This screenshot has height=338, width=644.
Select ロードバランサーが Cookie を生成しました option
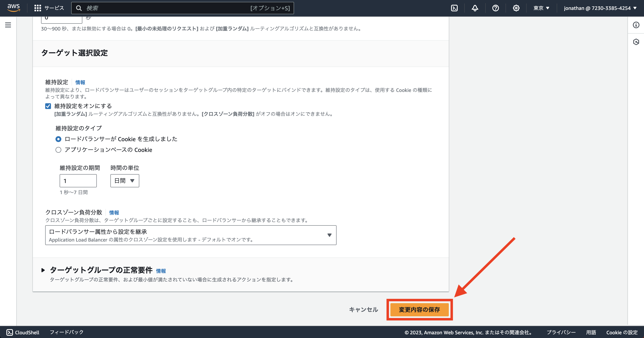click(58, 139)
